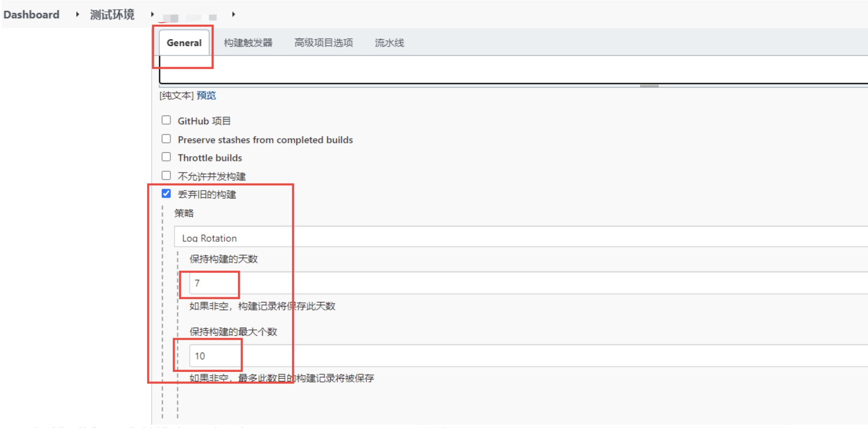Check the 不允许并发构建 option

(x=166, y=175)
